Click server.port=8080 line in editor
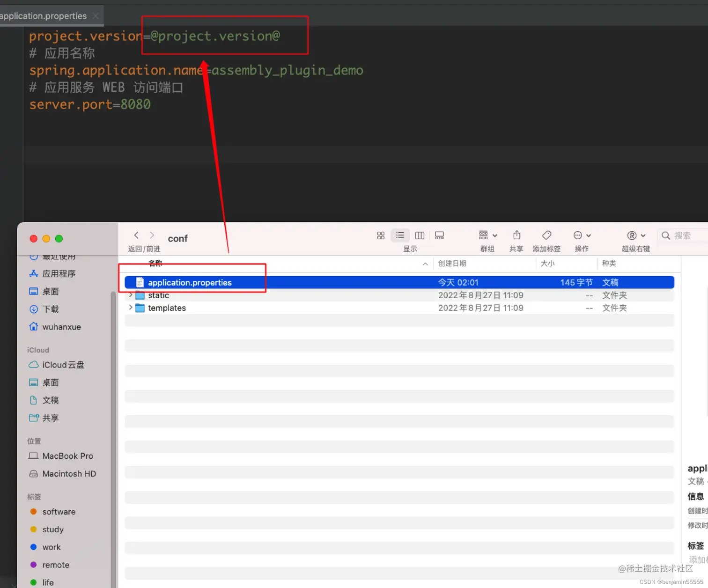The image size is (708, 588). point(90,104)
